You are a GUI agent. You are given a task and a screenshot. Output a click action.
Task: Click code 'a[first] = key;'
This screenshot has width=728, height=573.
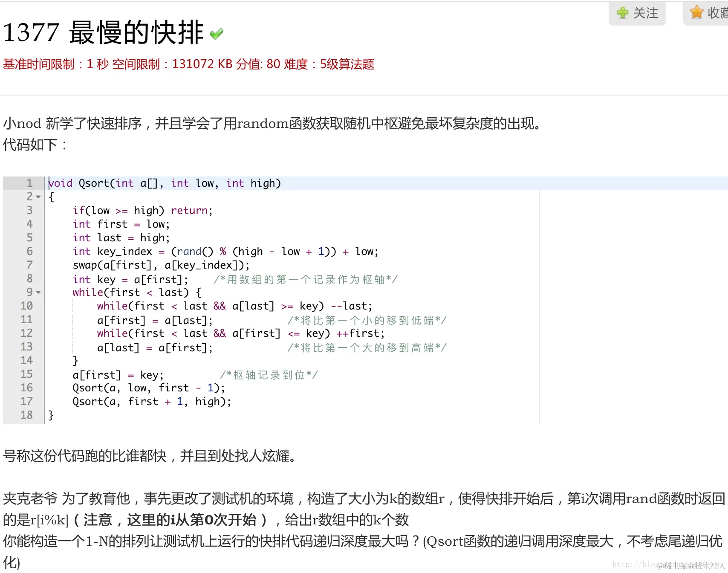pyautogui.click(x=118, y=375)
